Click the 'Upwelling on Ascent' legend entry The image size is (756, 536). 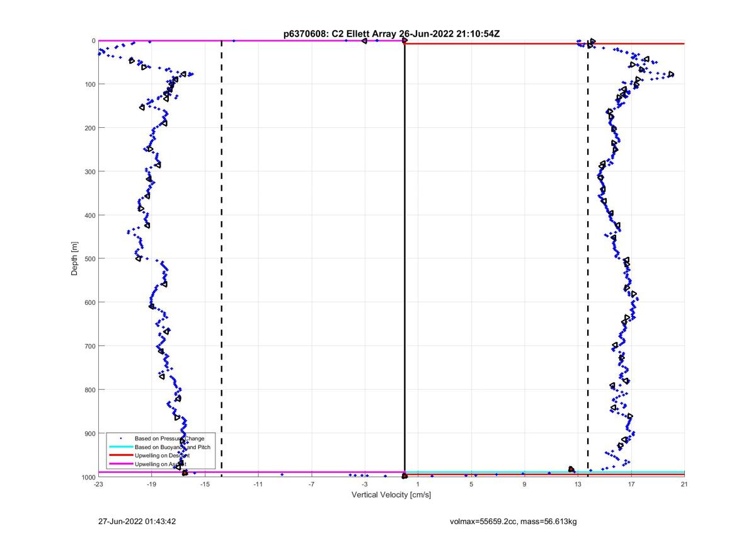(161, 464)
